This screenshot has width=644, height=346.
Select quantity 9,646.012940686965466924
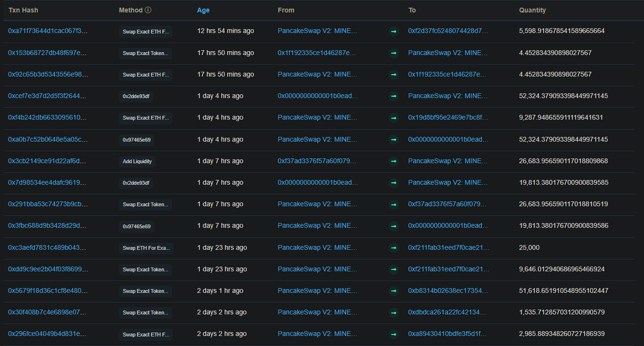tap(562, 269)
